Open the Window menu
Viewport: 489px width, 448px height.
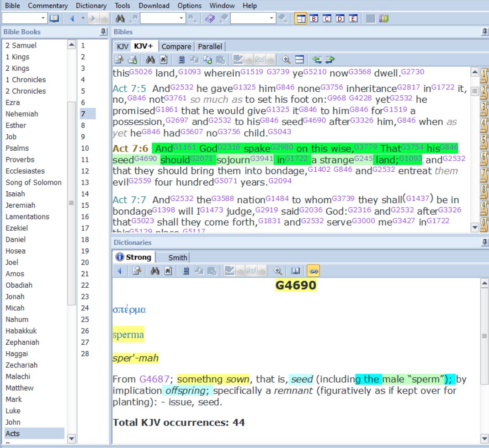(x=222, y=5)
